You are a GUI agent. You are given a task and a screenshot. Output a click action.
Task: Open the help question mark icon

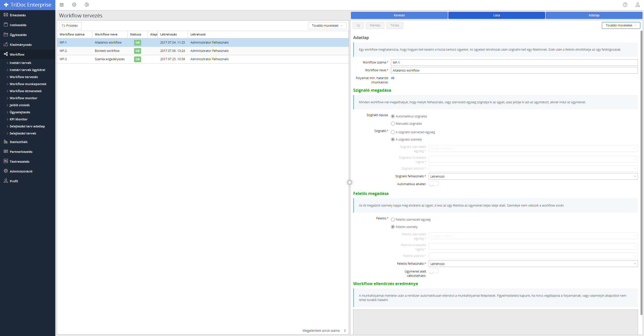point(625,5)
